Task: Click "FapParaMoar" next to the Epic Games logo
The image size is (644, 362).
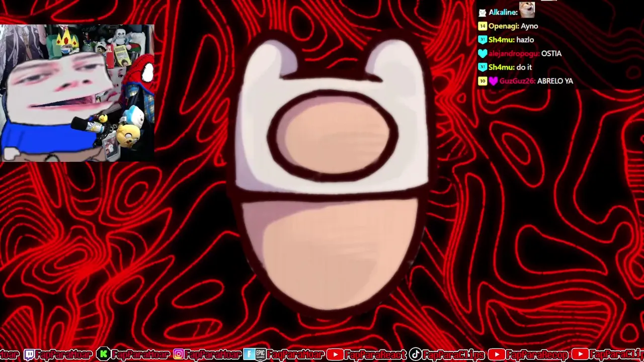Action: pos(294,354)
